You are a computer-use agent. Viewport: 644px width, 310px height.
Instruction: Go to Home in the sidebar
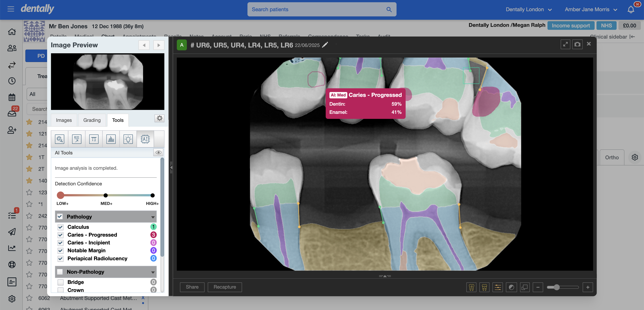(x=12, y=32)
